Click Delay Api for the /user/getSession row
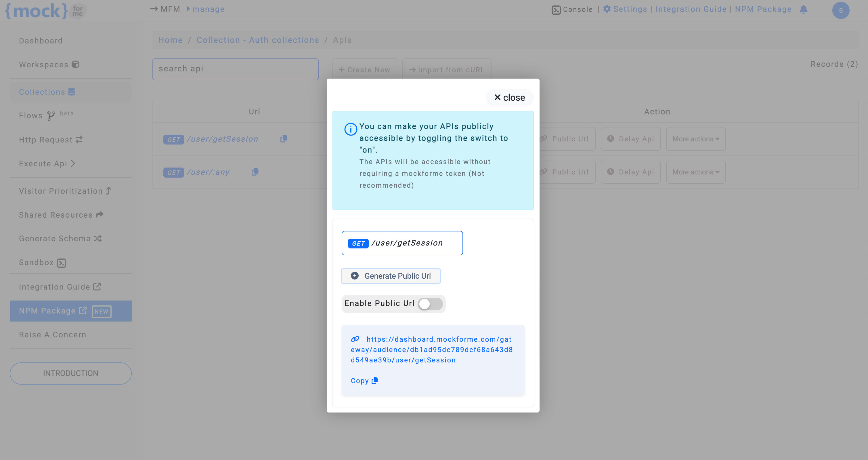Screen dimensions: 868x460 [630, 139]
